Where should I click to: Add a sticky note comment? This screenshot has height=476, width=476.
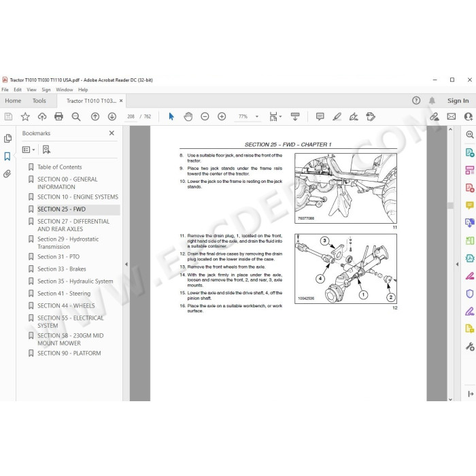coord(320,116)
